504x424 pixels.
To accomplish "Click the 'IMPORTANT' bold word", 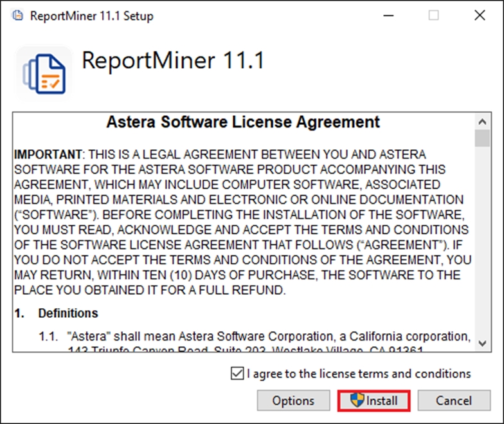I will pos(48,154).
